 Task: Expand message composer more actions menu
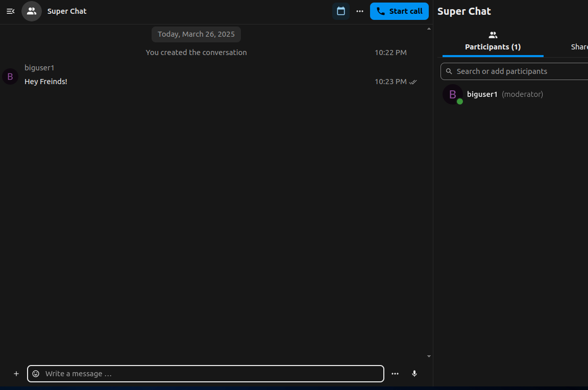395,374
